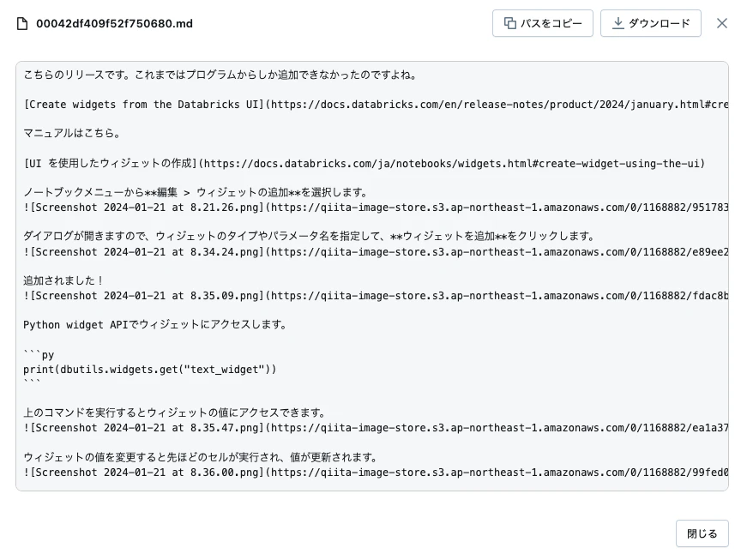The width and height of the screenshot is (741, 560).
Task: Click the print(dbutils.widgets.get("text_widget")) code line
Action: click(150, 370)
